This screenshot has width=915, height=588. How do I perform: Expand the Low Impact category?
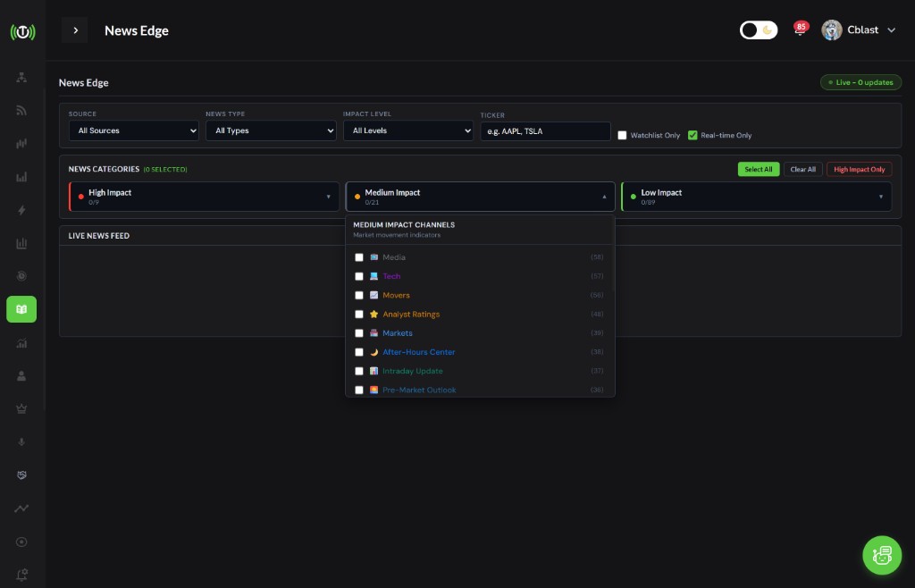click(756, 197)
